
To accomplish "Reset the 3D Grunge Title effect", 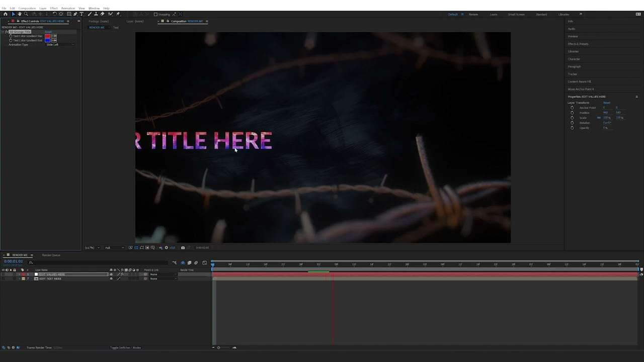I will pos(48,32).
